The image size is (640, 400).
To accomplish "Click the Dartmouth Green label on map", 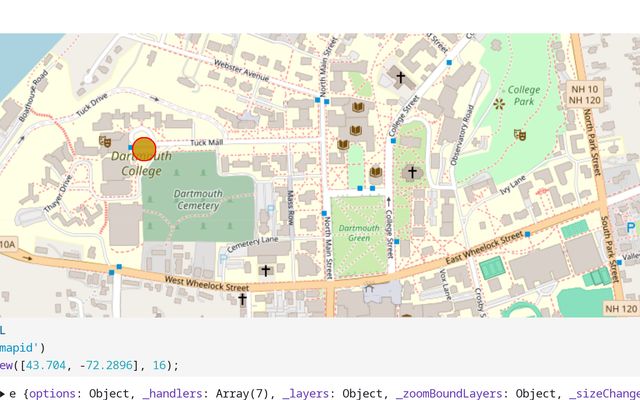I will pos(357,234).
